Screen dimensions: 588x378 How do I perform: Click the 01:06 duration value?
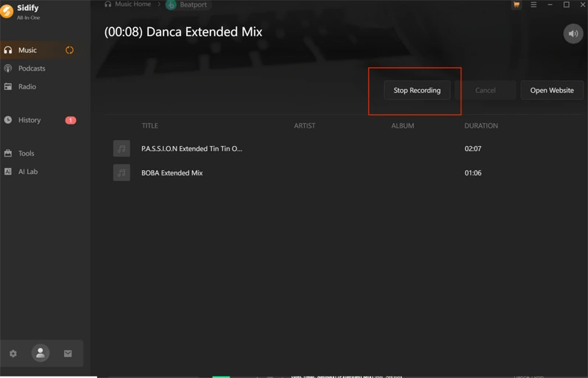coord(473,173)
